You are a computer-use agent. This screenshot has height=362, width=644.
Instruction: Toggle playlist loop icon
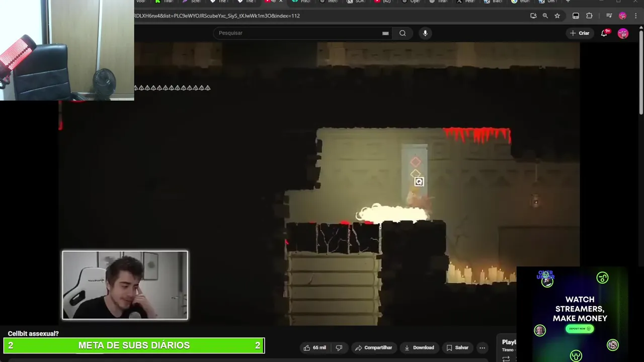(x=506, y=358)
